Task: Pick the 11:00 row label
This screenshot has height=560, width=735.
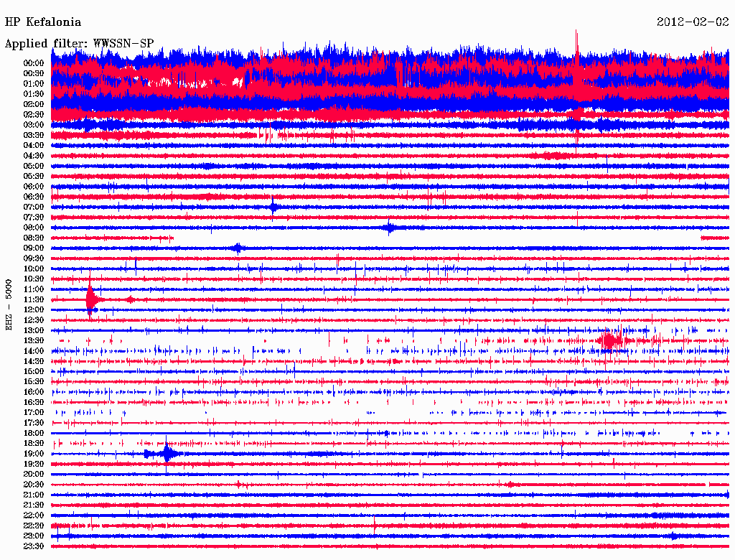Action: tap(33, 289)
